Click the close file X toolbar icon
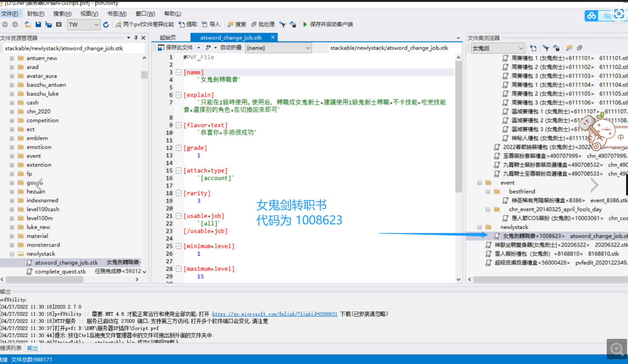 (59, 24)
